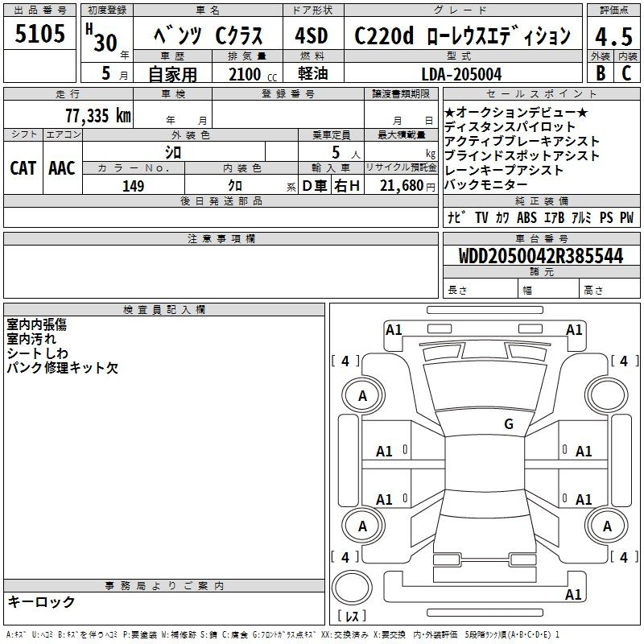Image resolution: width=644 pixels, height=644 pixels.
Task: Click the color number 149
Action: click(x=133, y=186)
